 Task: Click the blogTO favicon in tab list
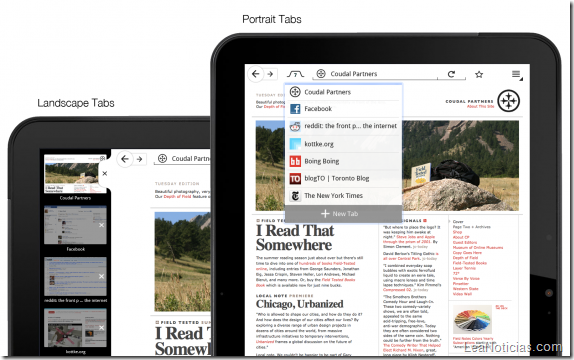click(x=295, y=178)
